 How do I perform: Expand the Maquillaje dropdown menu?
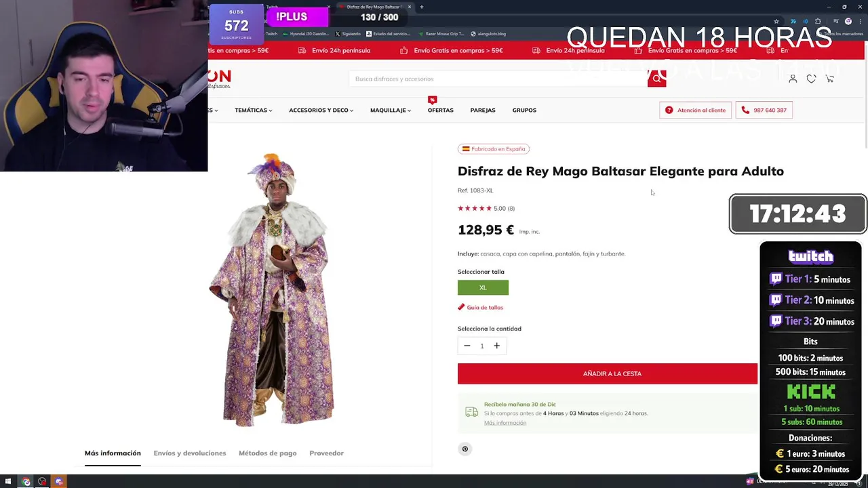pos(391,110)
